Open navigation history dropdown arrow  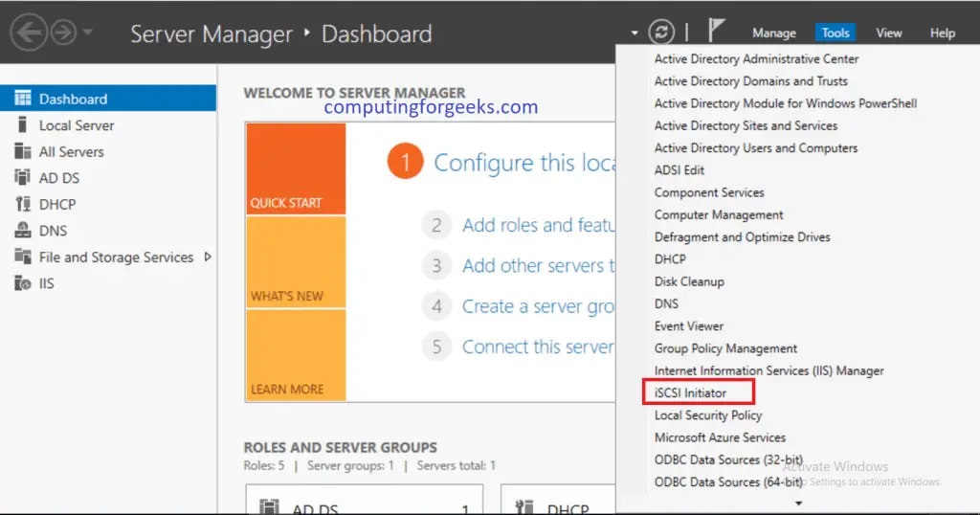[87, 32]
